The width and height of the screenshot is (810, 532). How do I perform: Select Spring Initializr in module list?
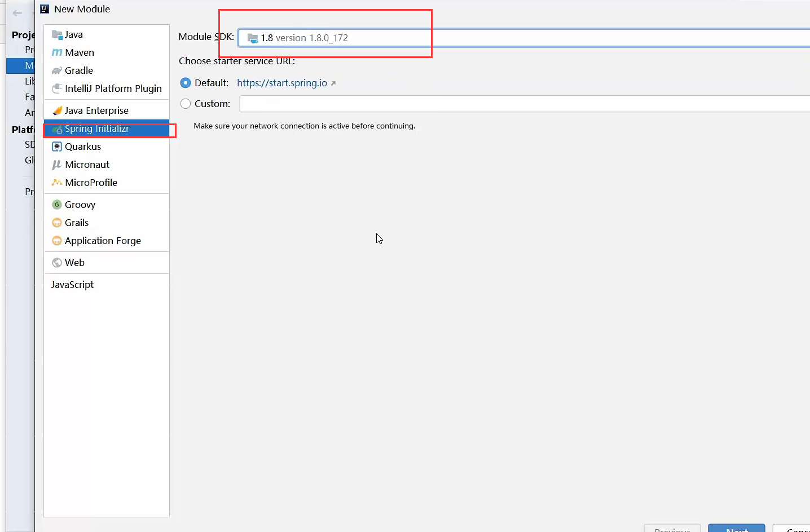click(x=97, y=128)
